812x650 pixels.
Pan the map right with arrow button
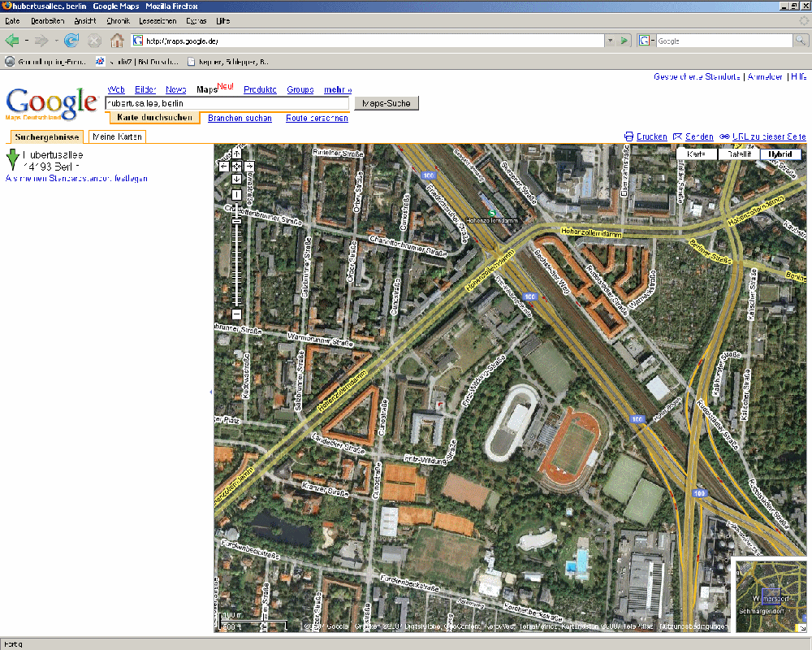(249, 166)
